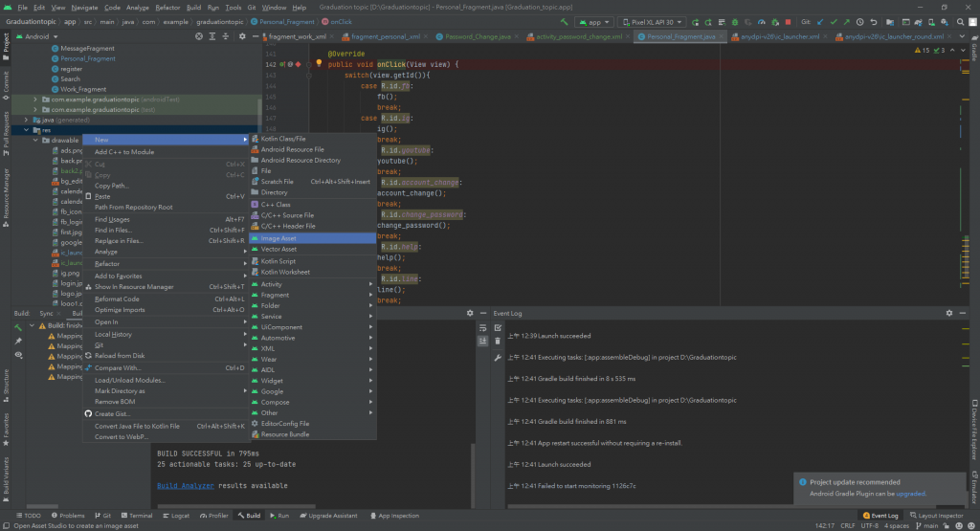
Task: Toggle the Build view eye filter icon
Action: (x=18, y=355)
